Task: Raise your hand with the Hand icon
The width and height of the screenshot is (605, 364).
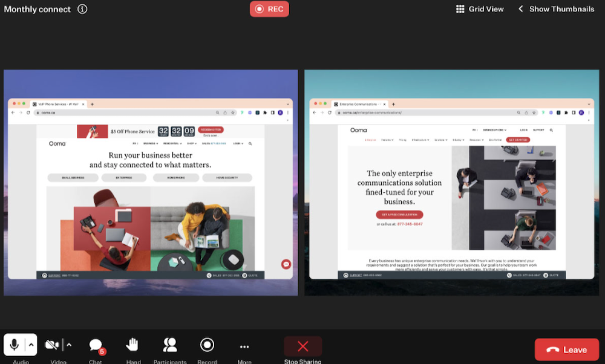Action: point(132,345)
